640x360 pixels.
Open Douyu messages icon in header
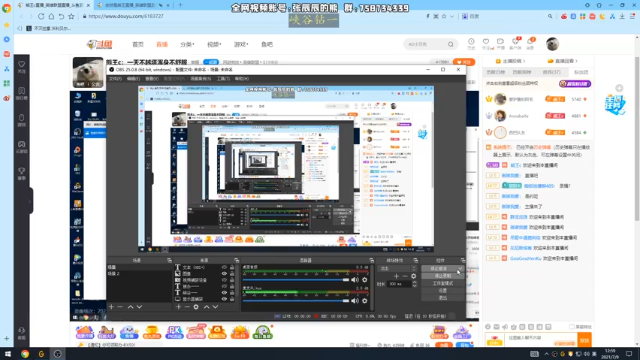tap(530, 42)
